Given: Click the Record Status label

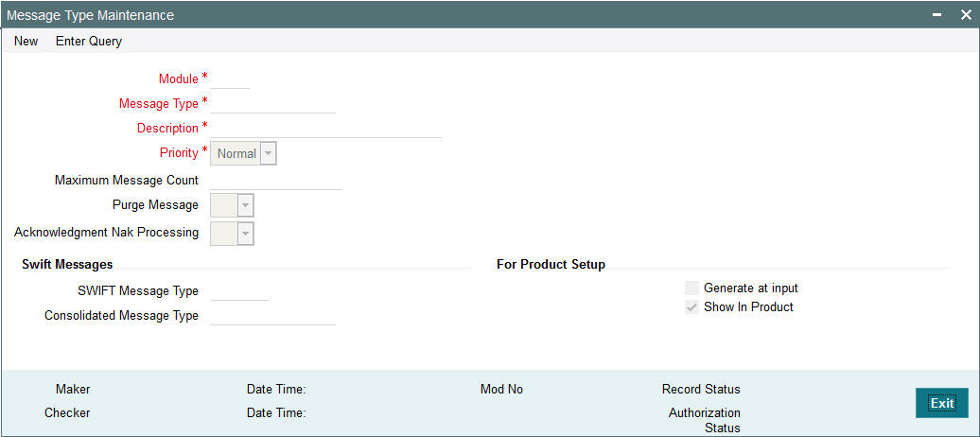Looking at the screenshot, I should point(701,390).
